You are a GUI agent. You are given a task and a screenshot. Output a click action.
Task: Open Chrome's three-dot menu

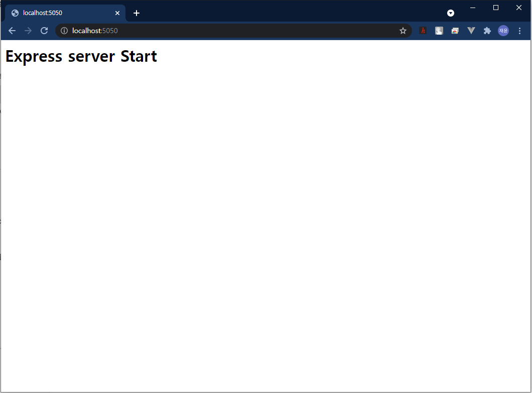[519, 31]
